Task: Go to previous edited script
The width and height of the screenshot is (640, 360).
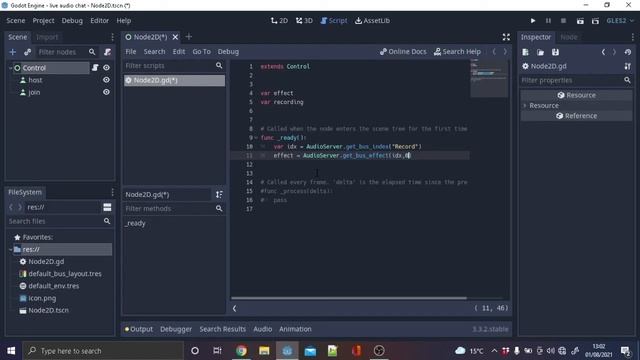Action: pos(494,51)
